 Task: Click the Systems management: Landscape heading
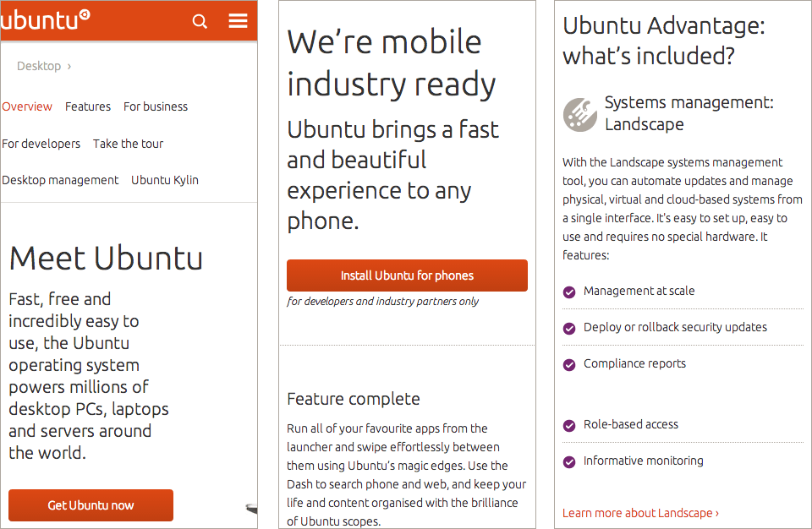(689, 113)
